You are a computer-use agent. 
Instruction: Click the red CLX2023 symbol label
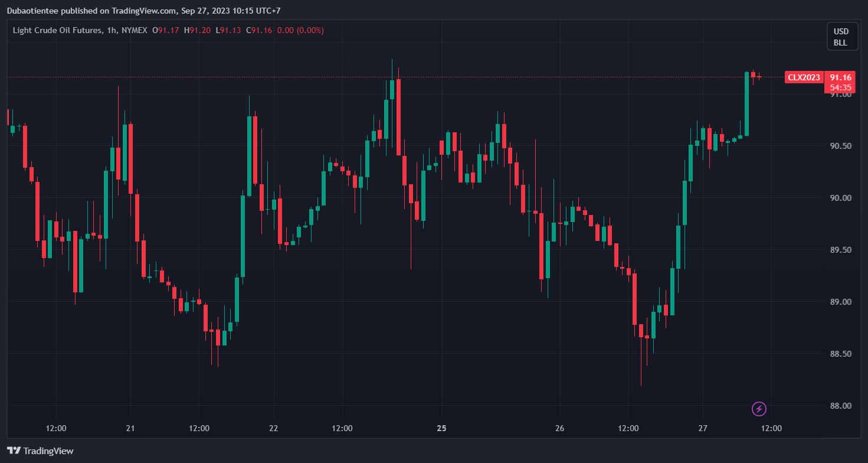pyautogui.click(x=803, y=77)
